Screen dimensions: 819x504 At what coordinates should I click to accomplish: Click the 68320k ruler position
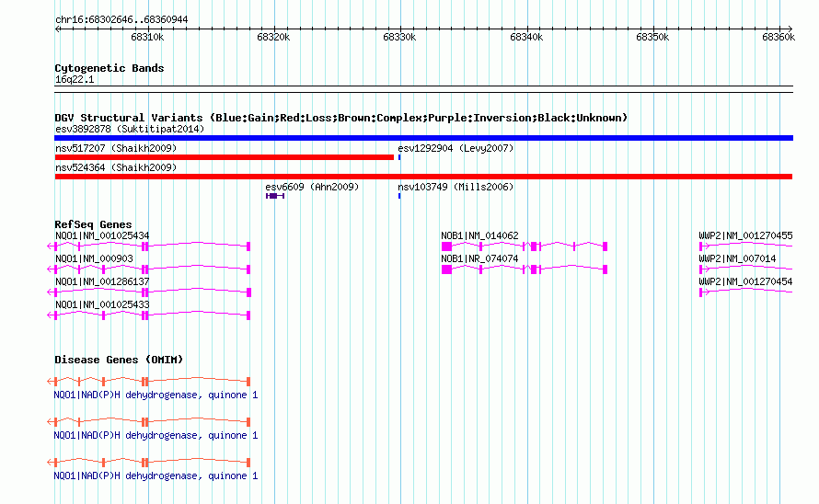point(273,37)
